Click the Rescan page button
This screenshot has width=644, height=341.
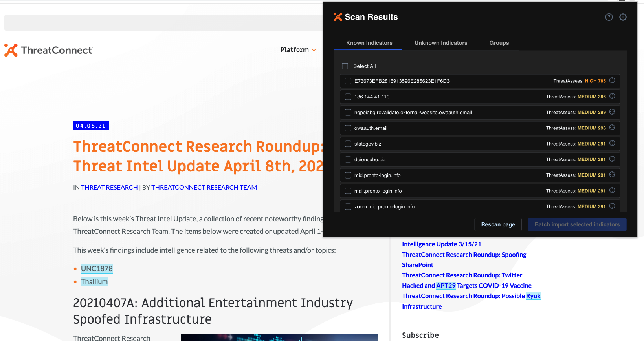(x=498, y=224)
